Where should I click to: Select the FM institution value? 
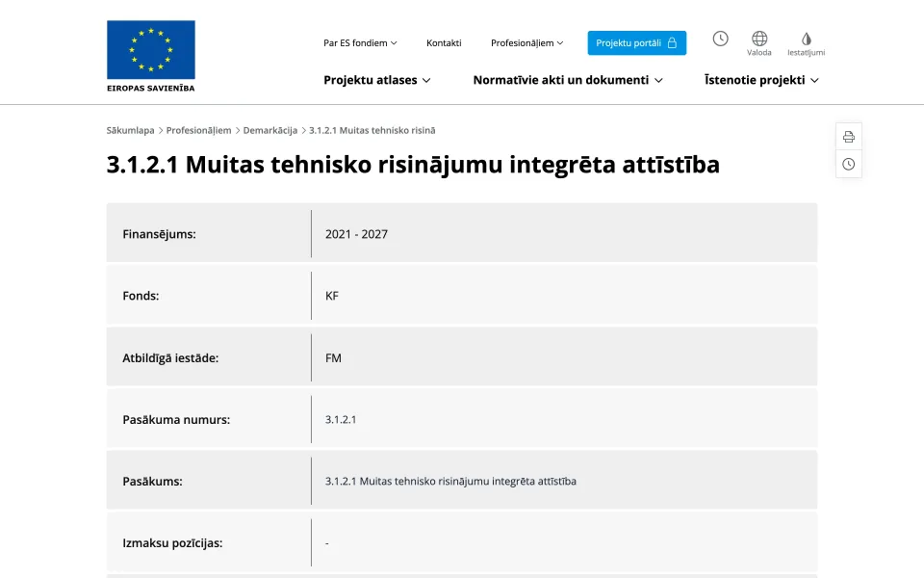coord(334,358)
